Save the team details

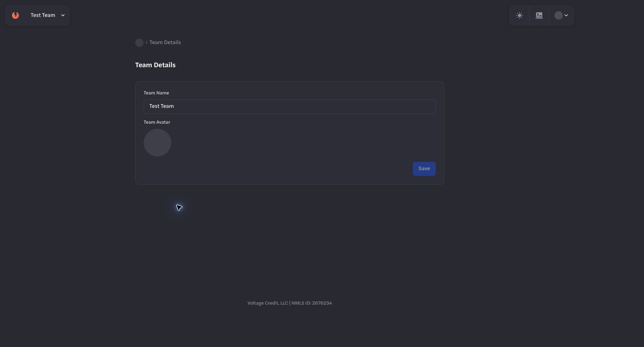pos(424,169)
